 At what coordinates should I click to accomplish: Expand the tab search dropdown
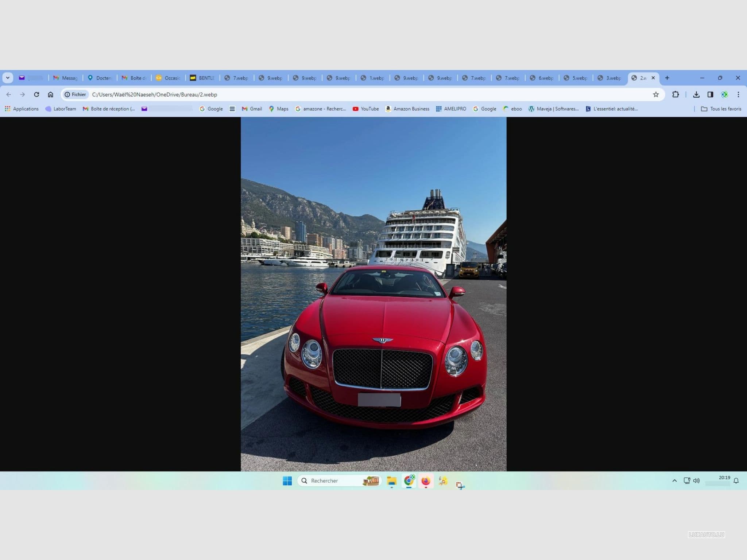8,78
